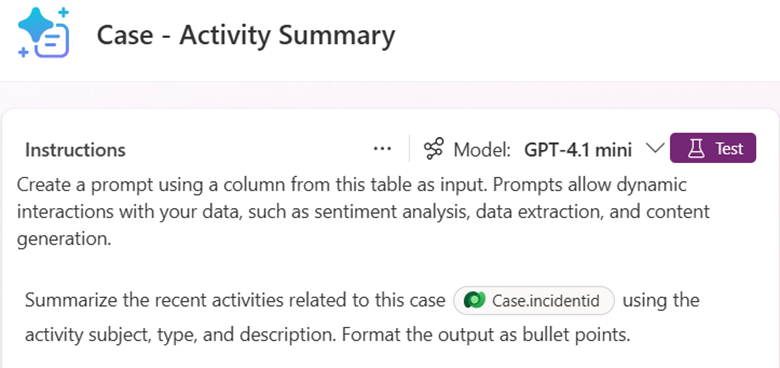780x368 pixels.
Task: Select the Case.incidentid input chip
Action: coord(534,300)
